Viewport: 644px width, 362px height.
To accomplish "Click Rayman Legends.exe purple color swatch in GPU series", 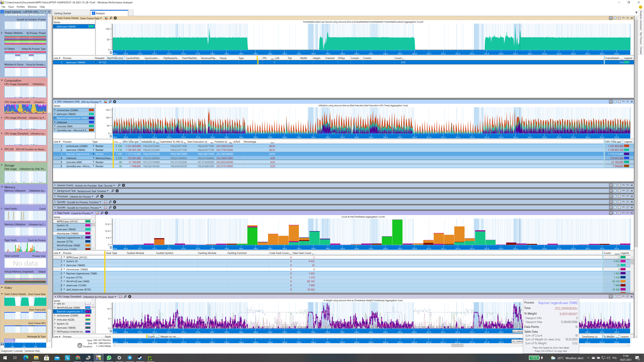I will (x=92, y=118).
